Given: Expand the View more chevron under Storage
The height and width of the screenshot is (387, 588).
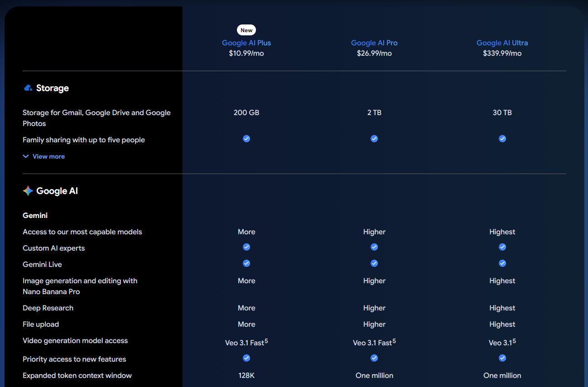Looking at the screenshot, I should point(26,156).
